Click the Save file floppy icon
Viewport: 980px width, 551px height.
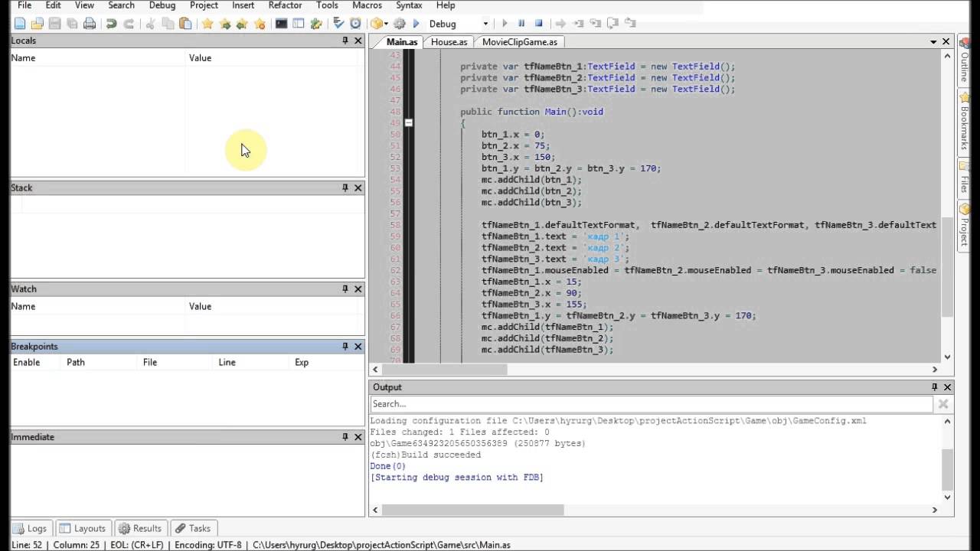tap(54, 24)
